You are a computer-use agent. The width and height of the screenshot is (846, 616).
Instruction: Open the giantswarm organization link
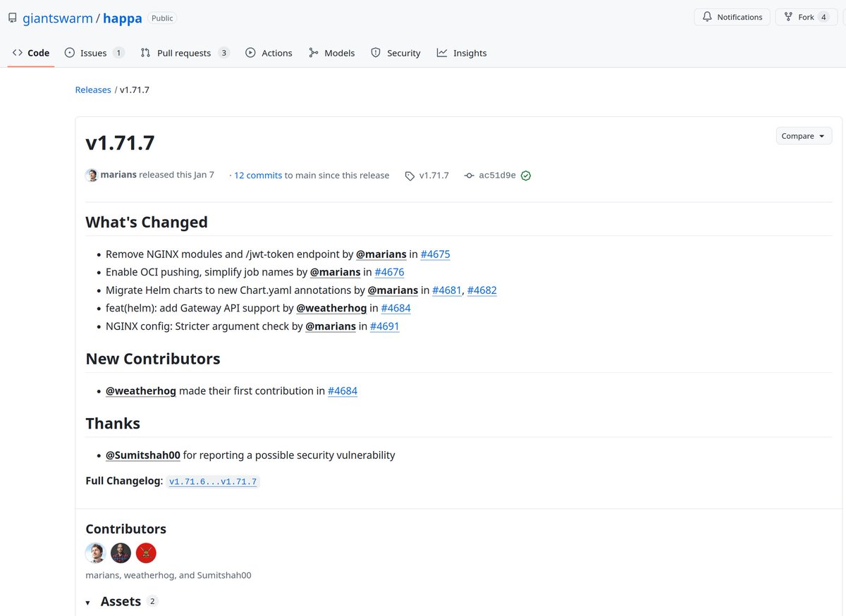point(58,18)
